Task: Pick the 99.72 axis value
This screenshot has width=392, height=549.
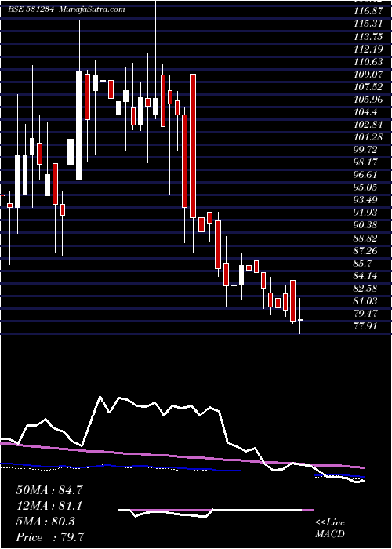Action: (366, 151)
